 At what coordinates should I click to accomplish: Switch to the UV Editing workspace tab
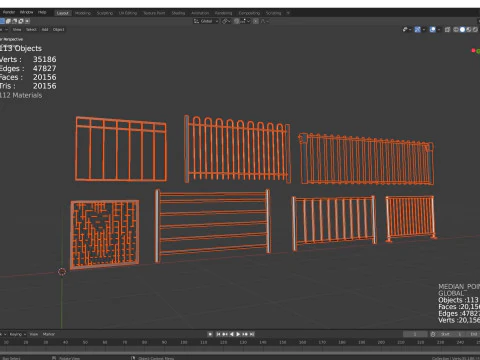[128, 13]
